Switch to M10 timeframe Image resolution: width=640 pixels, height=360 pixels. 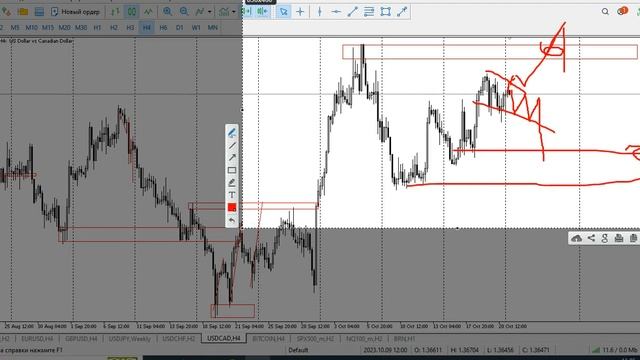[31, 28]
